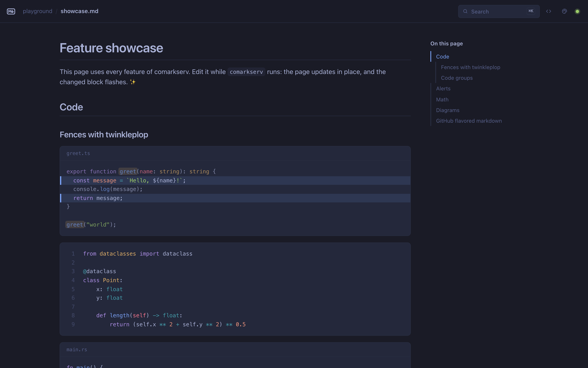Jump to the Diagrams section link
The width and height of the screenshot is (588, 368).
tap(448, 110)
